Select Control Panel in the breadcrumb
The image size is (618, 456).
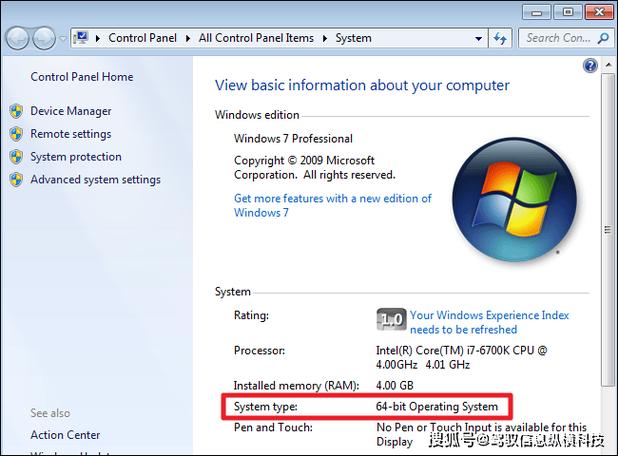tap(142, 38)
